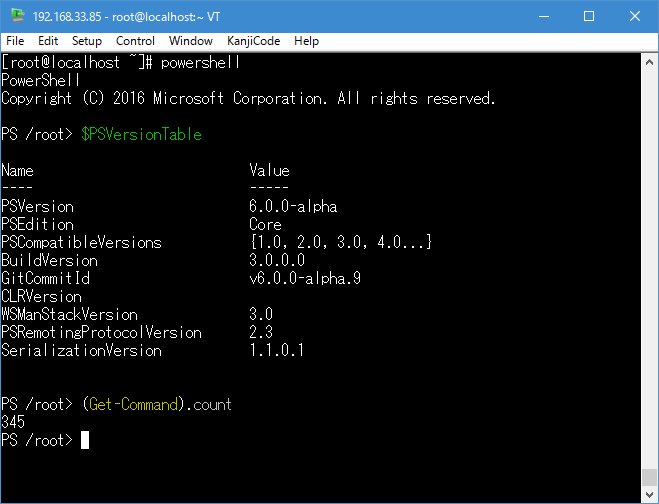Open the Setup menu
Viewport: 659px width, 504px height.
click(x=87, y=41)
